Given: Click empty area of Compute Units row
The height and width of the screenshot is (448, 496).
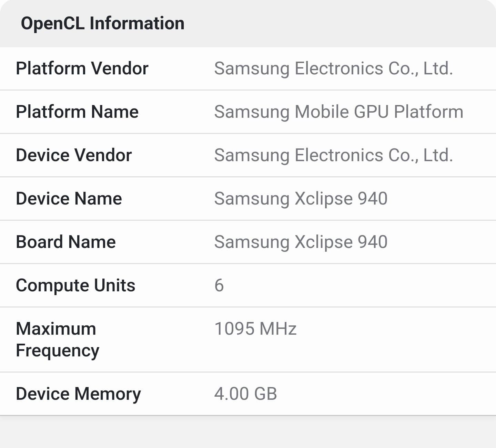Looking at the screenshot, I should (x=362, y=285).
